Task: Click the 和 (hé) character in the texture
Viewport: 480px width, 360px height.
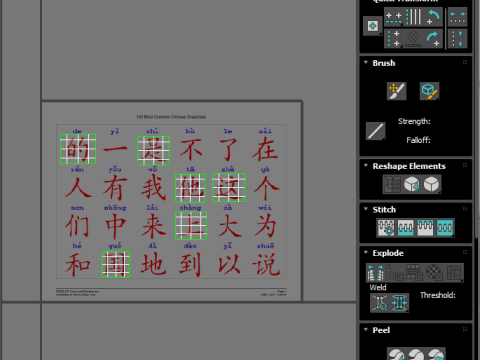Action: pyautogui.click(x=78, y=264)
